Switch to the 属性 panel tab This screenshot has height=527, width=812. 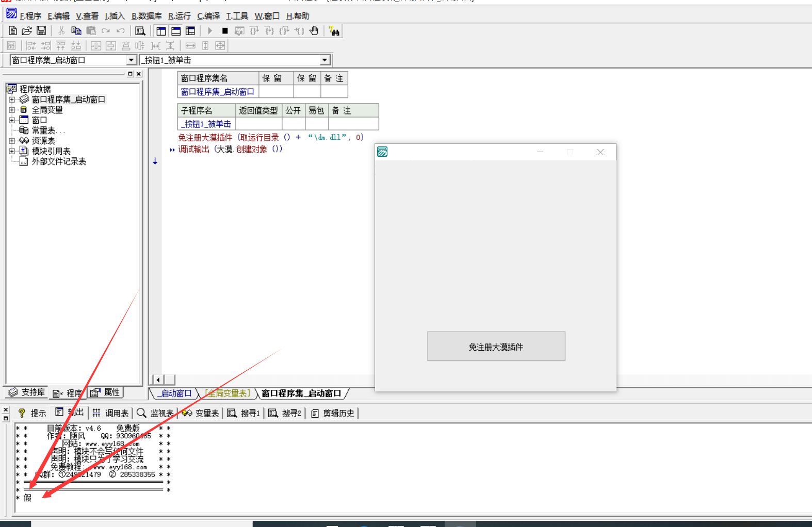pyautogui.click(x=105, y=392)
